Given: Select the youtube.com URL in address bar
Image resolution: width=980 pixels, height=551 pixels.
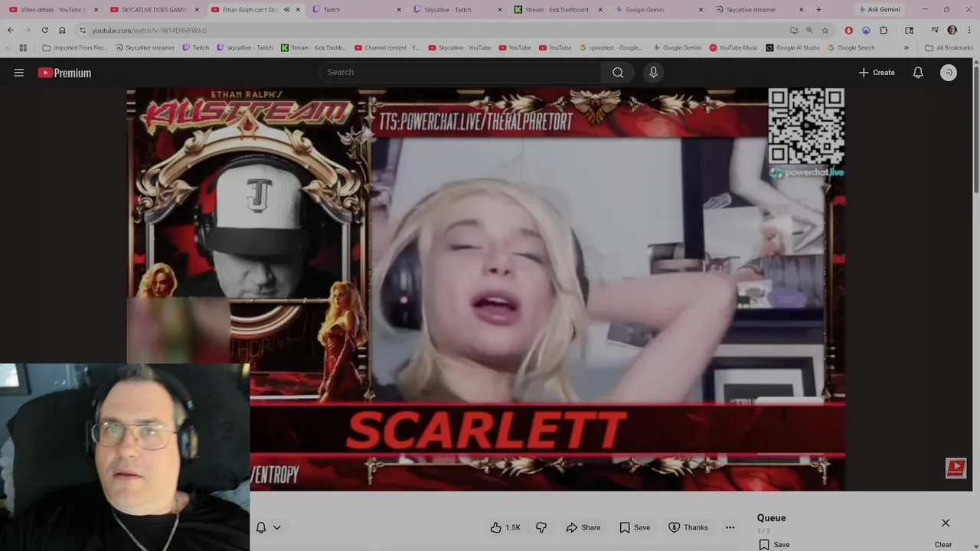Looking at the screenshot, I should pos(149,31).
